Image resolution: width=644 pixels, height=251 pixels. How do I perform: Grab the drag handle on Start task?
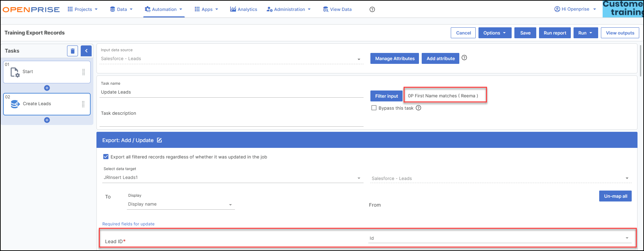click(83, 72)
